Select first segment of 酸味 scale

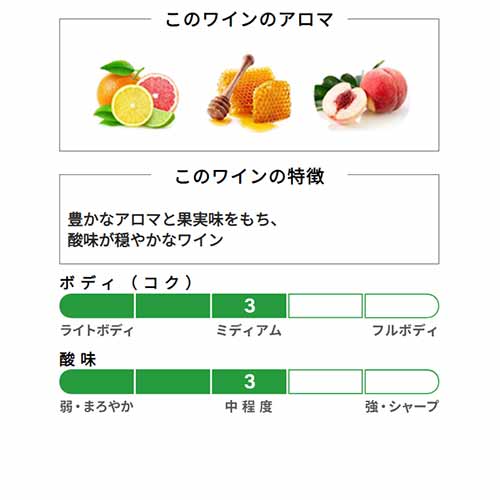97,381
